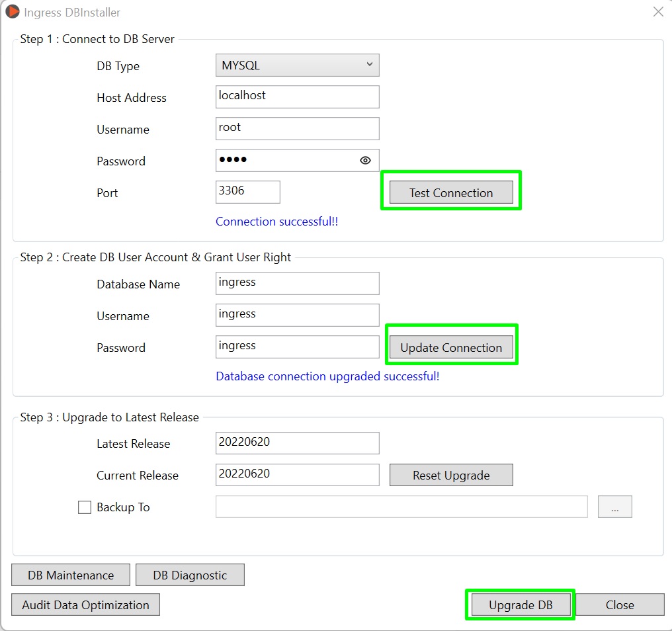The height and width of the screenshot is (631, 672).
Task: Reveal password with the eye icon
Action: (365, 160)
